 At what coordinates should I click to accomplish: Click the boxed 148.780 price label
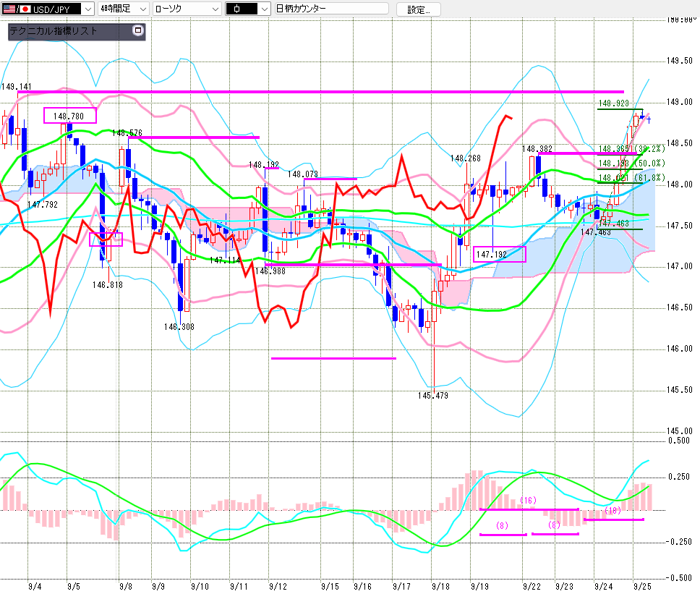tap(69, 116)
